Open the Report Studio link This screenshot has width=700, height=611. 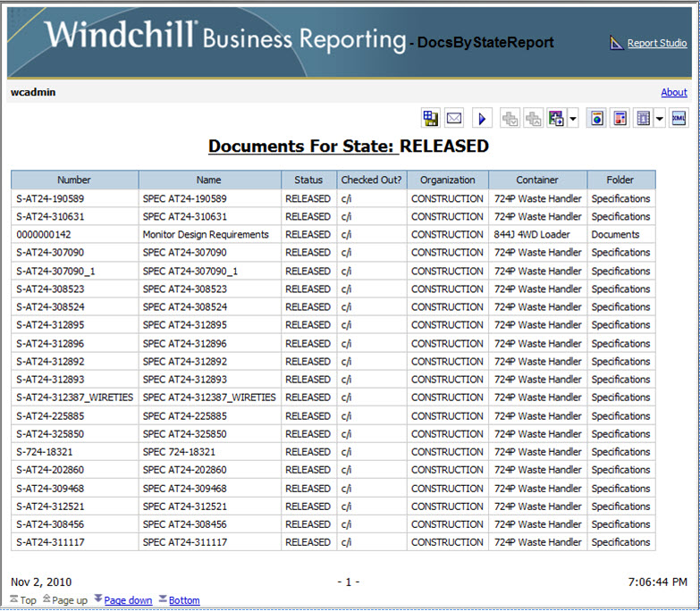(657, 43)
